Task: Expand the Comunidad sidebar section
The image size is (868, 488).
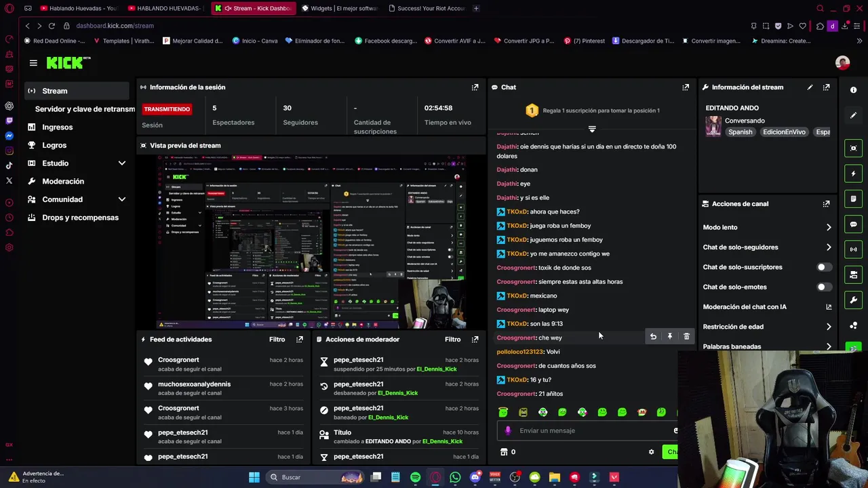Action: point(122,199)
